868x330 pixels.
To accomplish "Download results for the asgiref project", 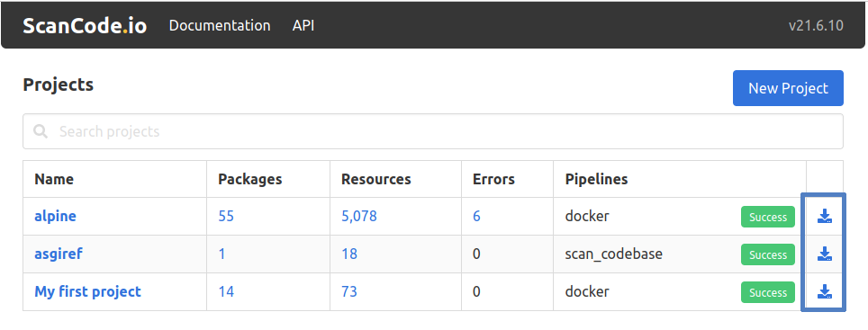I will [x=825, y=254].
